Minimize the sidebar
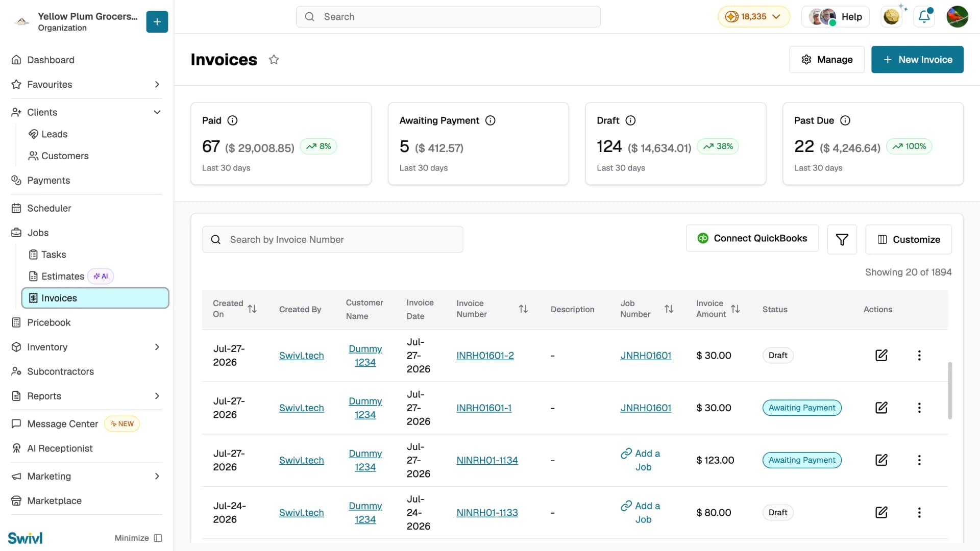This screenshot has width=980, height=551. [x=138, y=538]
